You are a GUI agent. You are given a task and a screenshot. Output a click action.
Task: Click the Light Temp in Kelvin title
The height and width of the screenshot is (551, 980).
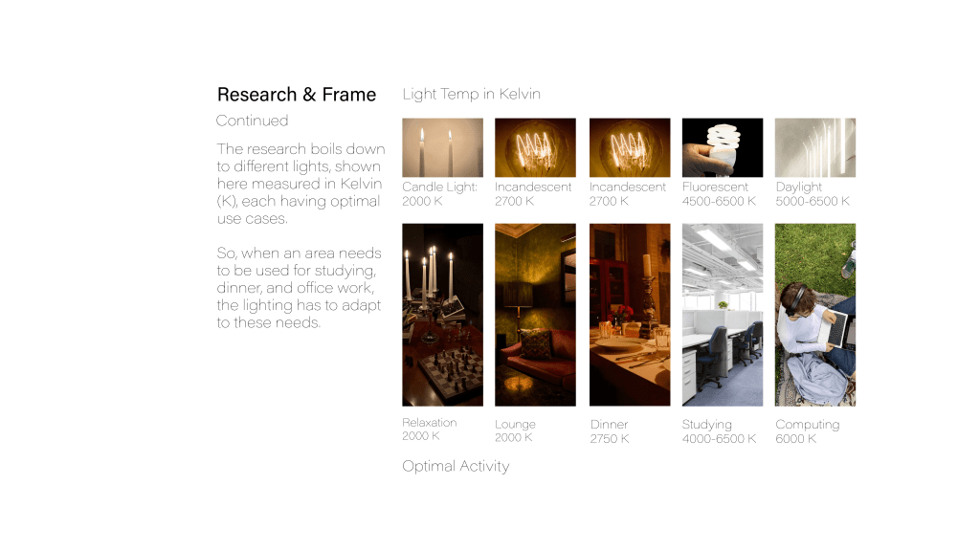tap(471, 94)
